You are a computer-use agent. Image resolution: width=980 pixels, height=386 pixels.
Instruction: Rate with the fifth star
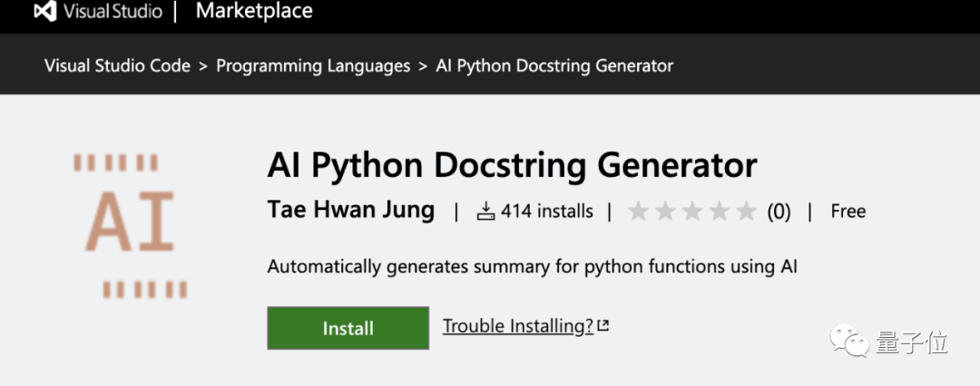(746, 212)
